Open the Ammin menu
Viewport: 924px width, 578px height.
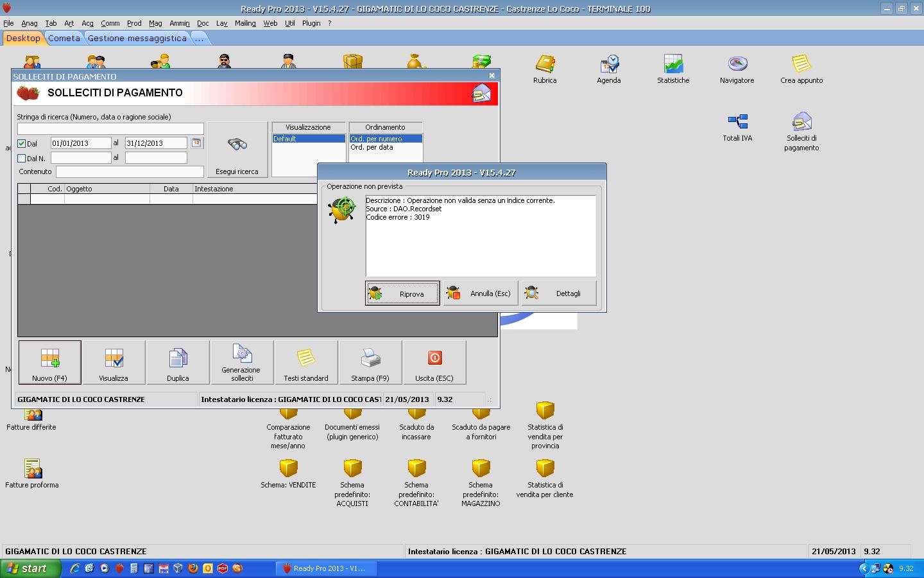(x=180, y=23)
